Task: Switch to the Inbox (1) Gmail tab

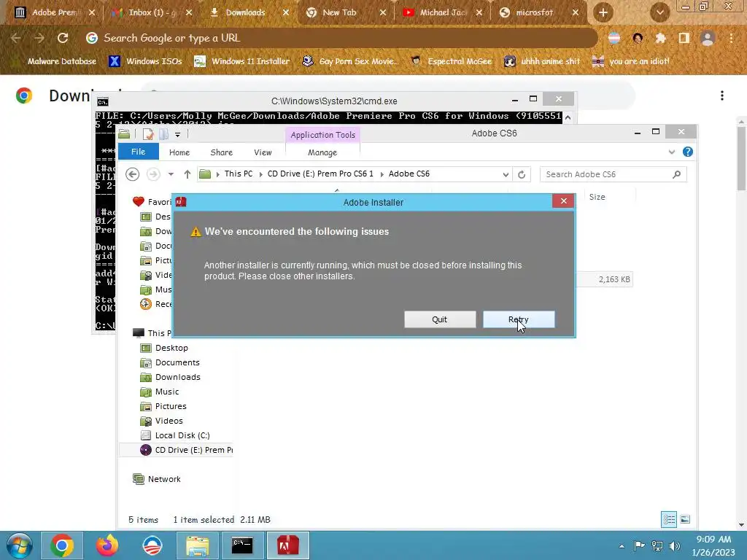Action: coord(152,13)
